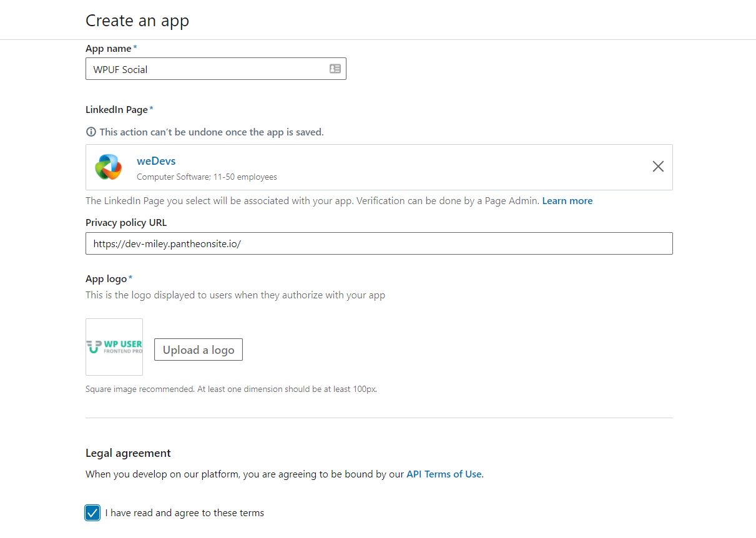This screenshot has height=538, width=756.
Task: Open the Learn more link
Action: [567, 200]
